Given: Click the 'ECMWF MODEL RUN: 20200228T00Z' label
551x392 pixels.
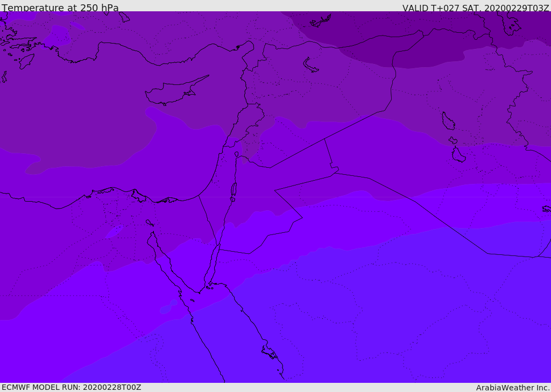Looking at the screenshot, I should (x=72, y=387).
